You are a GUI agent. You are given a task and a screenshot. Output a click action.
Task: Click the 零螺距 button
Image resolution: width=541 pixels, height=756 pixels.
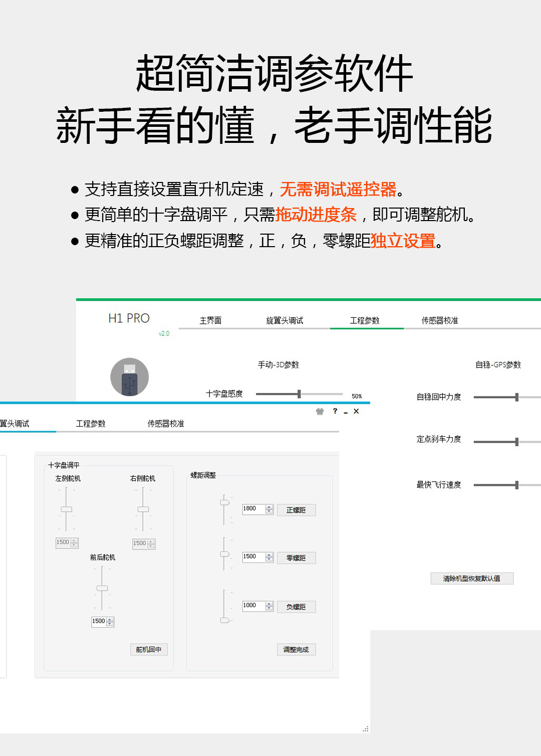296,558
